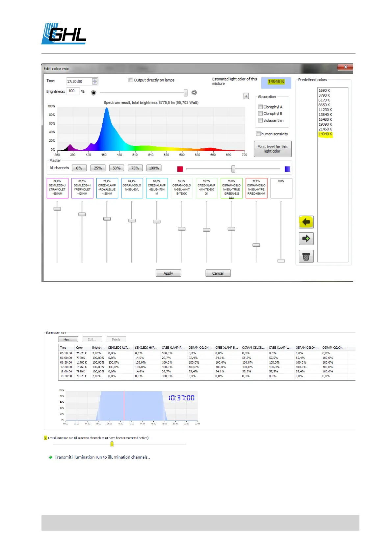Click the SEMILEDS-HYPERVIOLET-425NM channel slider handle
392x554 pixels.
tap(82, 214)
